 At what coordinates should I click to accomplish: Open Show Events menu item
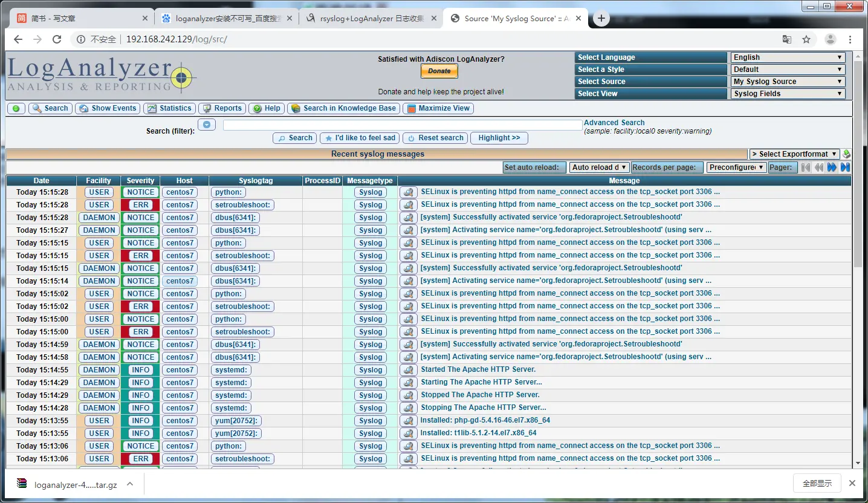[108, 108]
